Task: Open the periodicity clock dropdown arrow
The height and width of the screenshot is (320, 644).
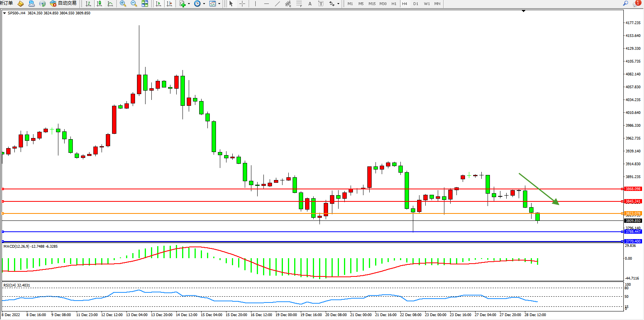Action: pyautogui.click(x=204, y=3)
